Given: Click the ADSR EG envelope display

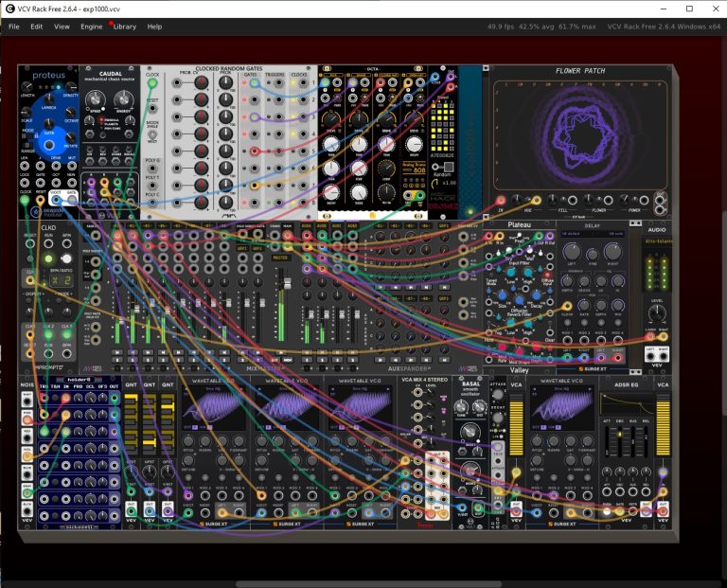Looking at the screenshot, I should 627,404.
